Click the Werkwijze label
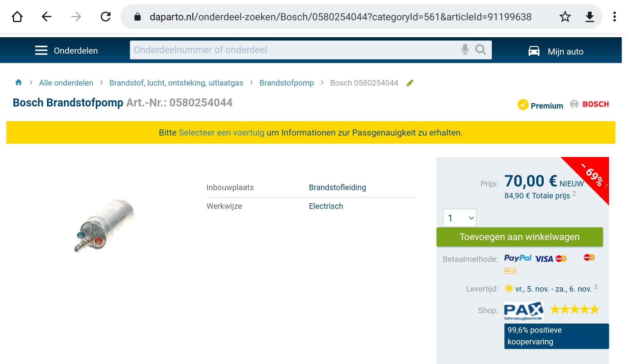 point(224,206)
